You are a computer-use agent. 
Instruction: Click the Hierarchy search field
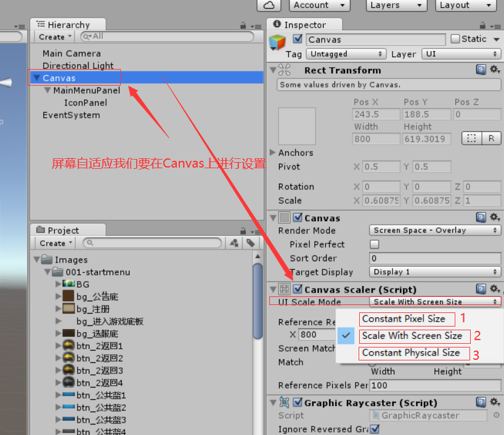click(167, 36)
